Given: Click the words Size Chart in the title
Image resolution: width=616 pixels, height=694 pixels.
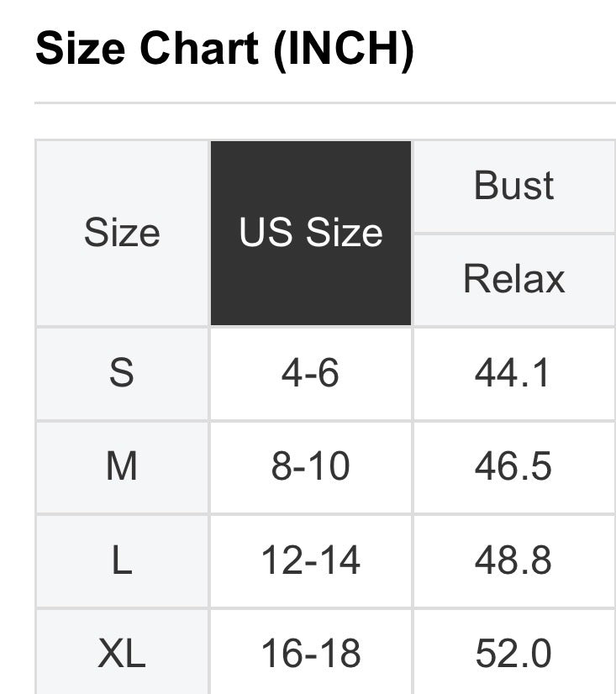Looking at the screenshot, I should coord(148,50).
